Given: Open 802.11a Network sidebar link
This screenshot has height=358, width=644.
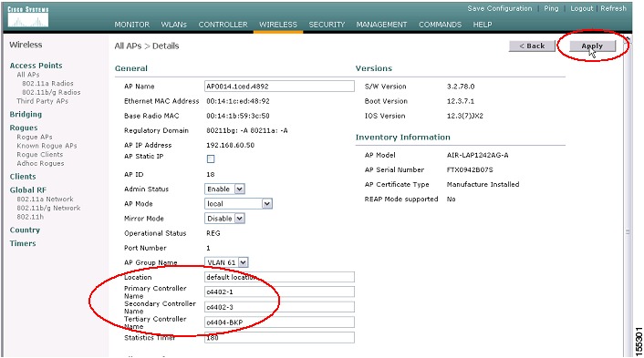Looking at the screenshot, I should 45,199.
